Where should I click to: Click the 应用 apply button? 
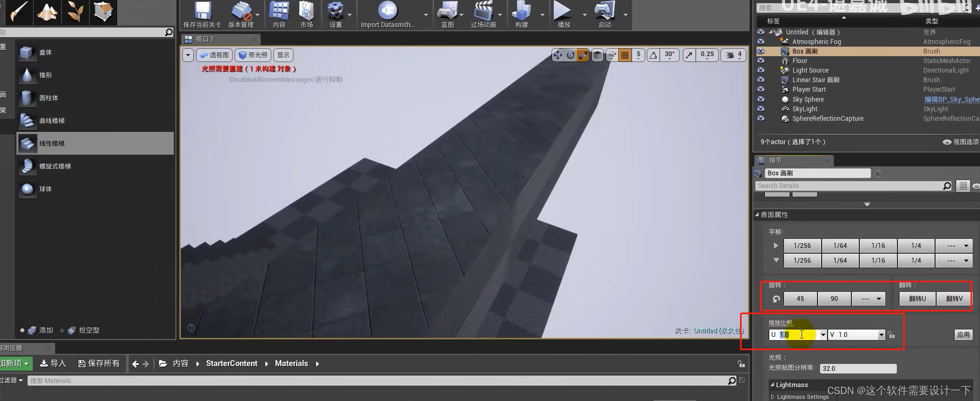964,335
